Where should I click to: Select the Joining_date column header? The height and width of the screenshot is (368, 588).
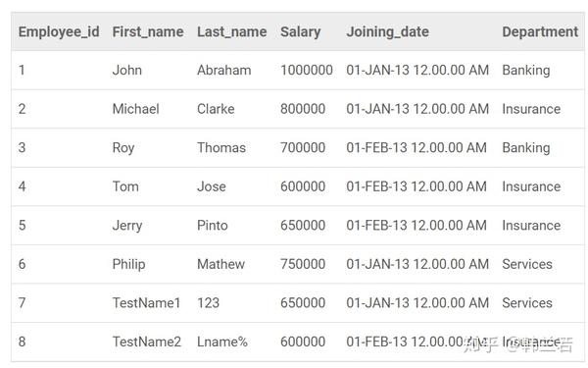tap(387, 32)
